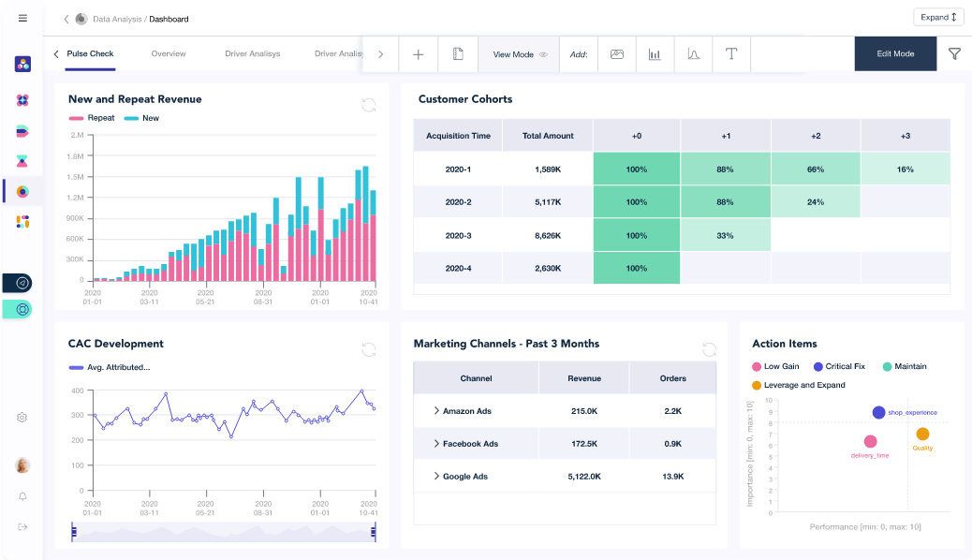This screenshot has height=560, width=972.
Task: Expand the Amazon Ads channel row
Action: pos(436,411)
